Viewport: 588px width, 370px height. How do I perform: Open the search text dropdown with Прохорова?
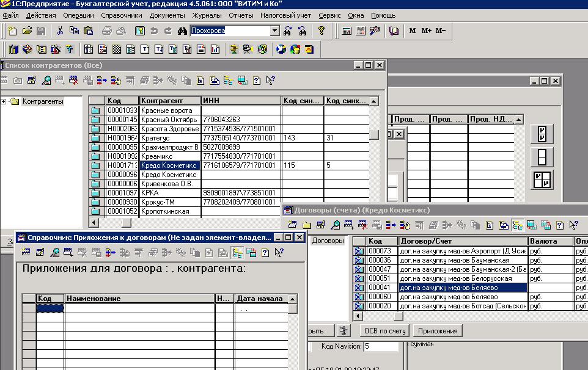point(274,31)
